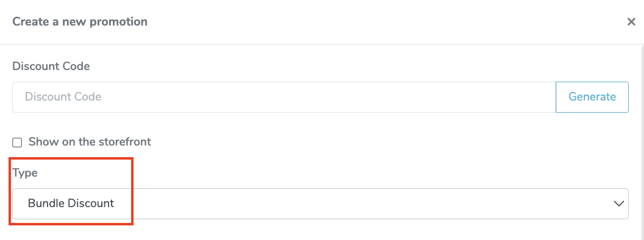Click the blue Generate button
This screenshot has width=644, height=240.
tap(592, 97)
